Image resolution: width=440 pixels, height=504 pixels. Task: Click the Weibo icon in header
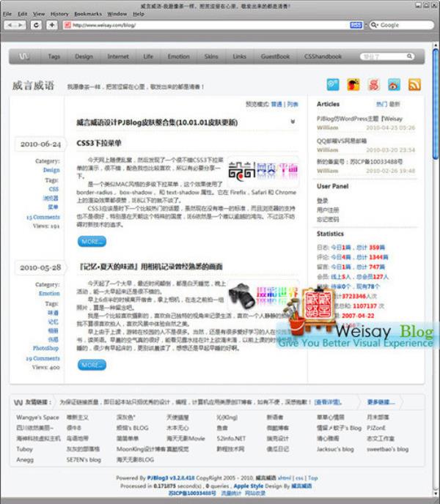(394, 85)
